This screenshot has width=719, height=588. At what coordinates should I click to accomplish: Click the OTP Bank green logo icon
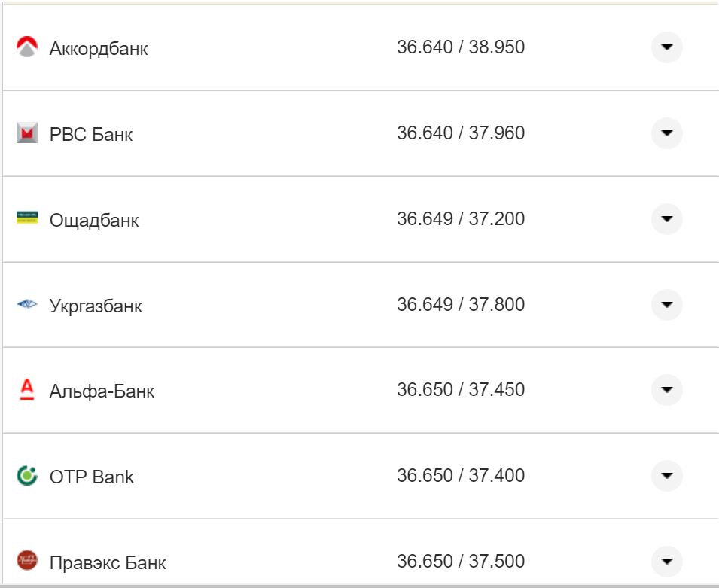point(27,476)
